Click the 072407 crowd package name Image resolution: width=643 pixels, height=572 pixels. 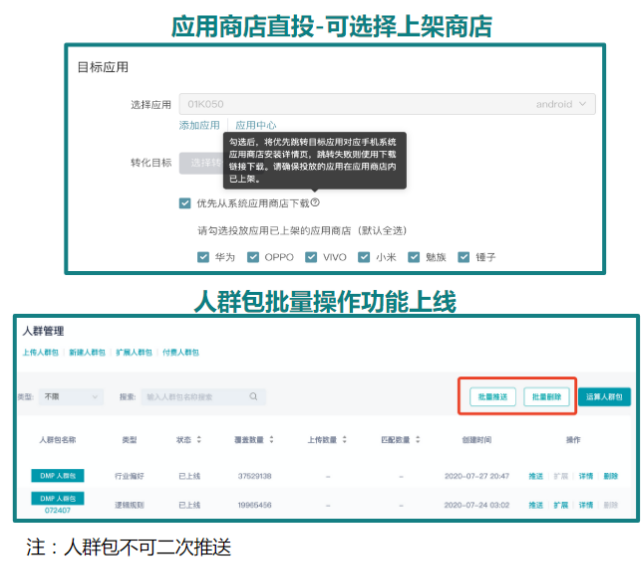(58, 510)
